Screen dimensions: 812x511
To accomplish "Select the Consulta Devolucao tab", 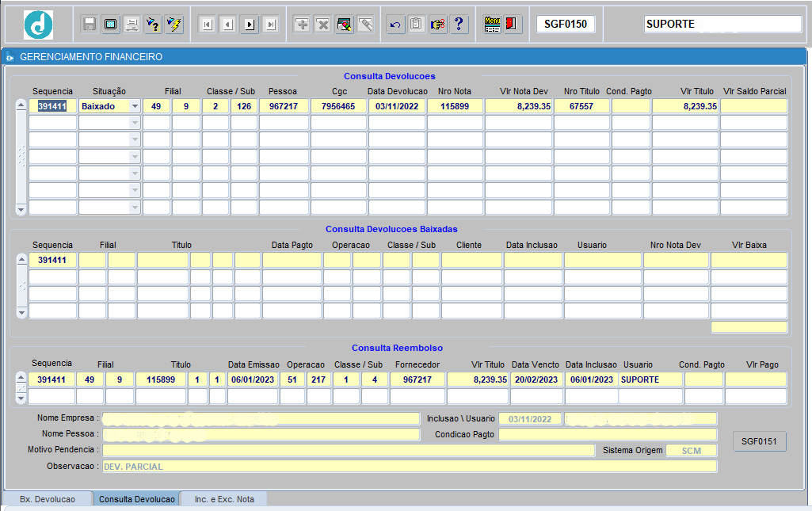I will pyautogui.click(x=137, y=499).
